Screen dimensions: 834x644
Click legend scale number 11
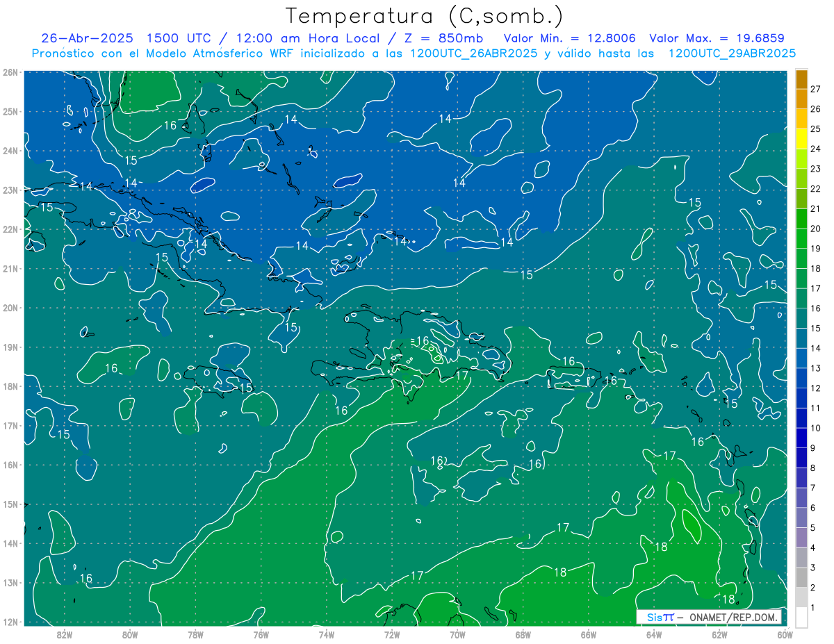(815, 408)
